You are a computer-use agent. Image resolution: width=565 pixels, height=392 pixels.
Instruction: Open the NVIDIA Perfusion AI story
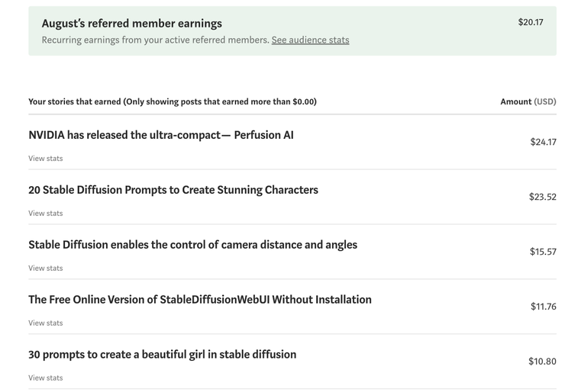click(161, 135)
